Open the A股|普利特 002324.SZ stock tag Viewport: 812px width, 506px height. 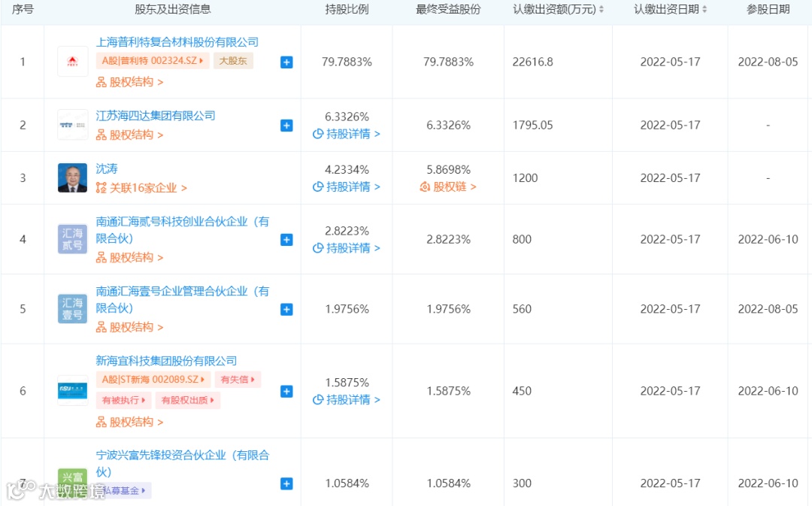pyautogui.click(x=152, y=61)
